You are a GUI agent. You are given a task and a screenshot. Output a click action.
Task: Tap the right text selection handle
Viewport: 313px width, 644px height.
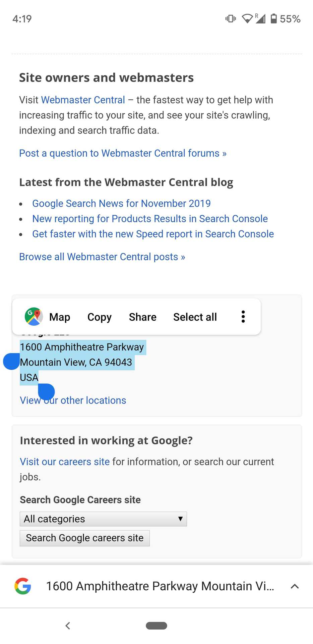pos(47,392)
